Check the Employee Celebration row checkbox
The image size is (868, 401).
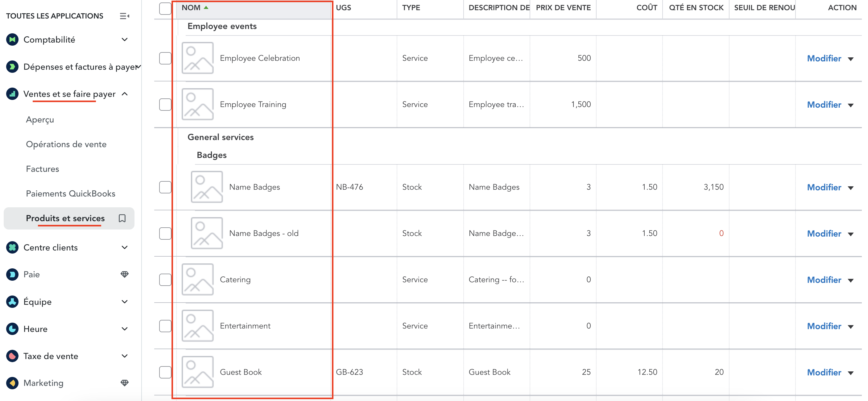(x=165, y=58)
